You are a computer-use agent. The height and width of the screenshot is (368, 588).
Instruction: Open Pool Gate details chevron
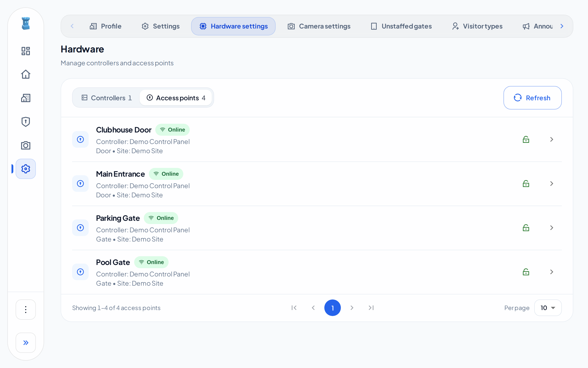(551, 272)
